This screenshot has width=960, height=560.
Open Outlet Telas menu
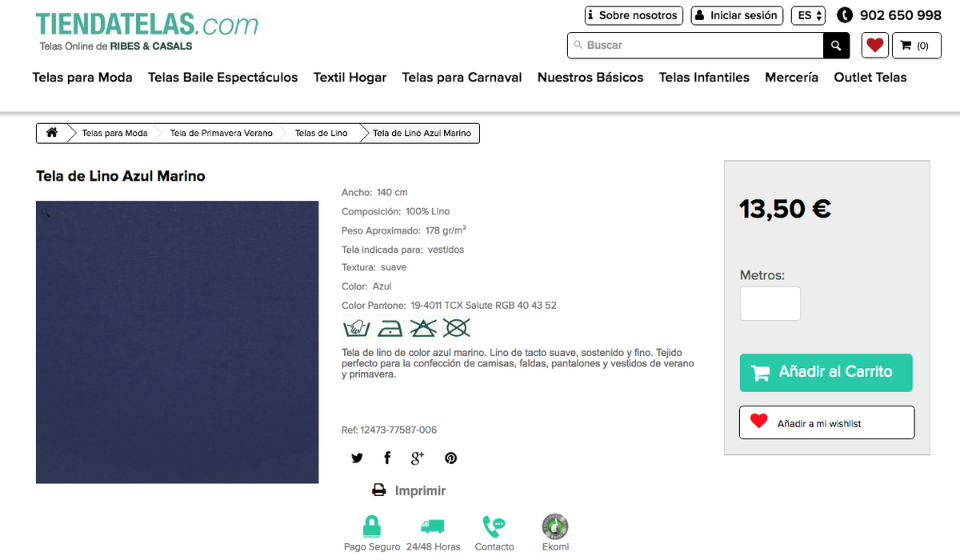coord(870,78)
